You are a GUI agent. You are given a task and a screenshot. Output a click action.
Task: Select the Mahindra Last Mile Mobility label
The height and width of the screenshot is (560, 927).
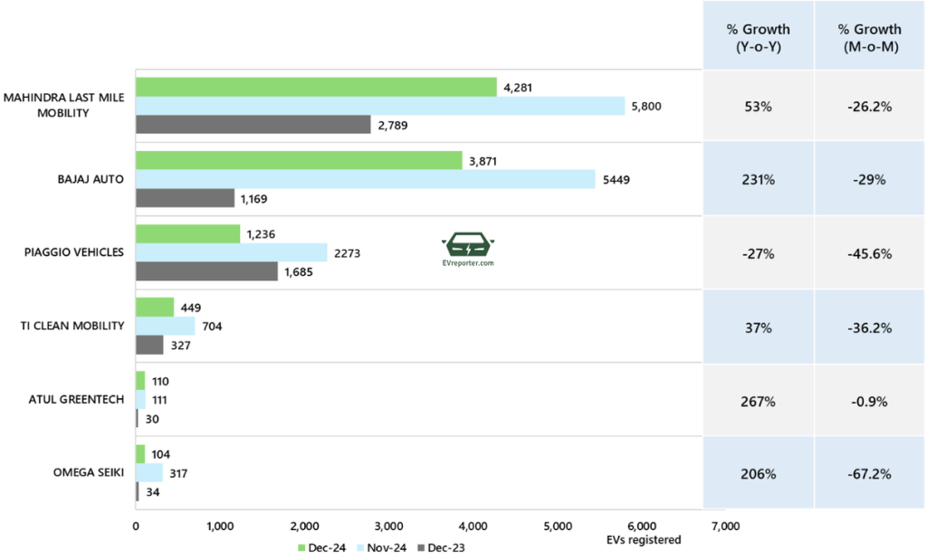[63, 105]
